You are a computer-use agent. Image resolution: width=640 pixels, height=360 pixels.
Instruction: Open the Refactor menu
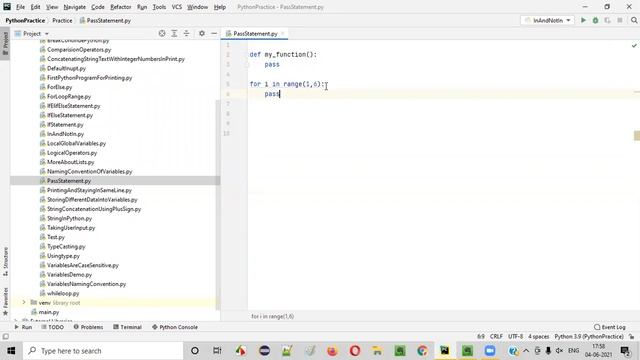pos(121,7)
